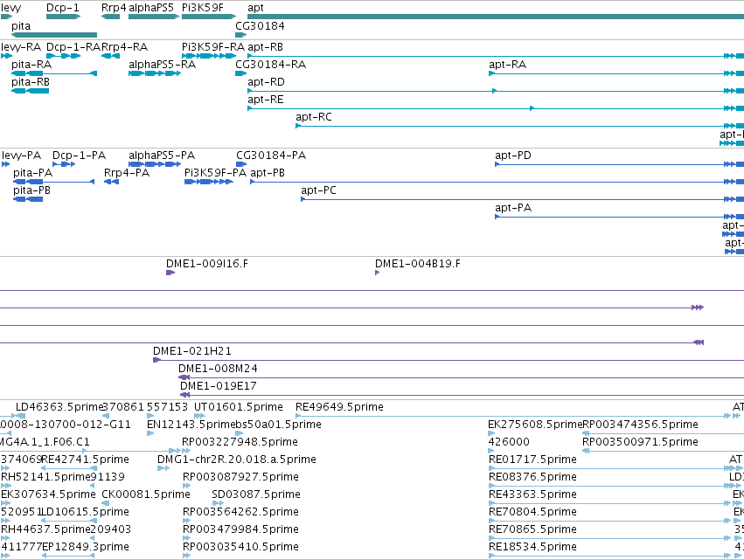Click alphaPS5-RA transcript label
Viewport: 744px width, 560px height.
(x=162, y=65)
